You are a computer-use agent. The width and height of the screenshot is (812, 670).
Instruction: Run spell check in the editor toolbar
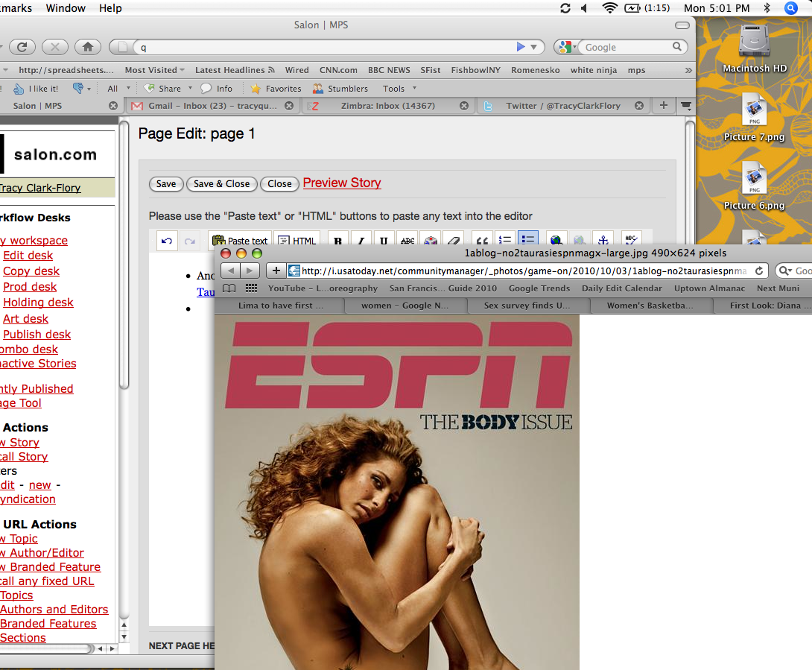(x=631, y=241)
